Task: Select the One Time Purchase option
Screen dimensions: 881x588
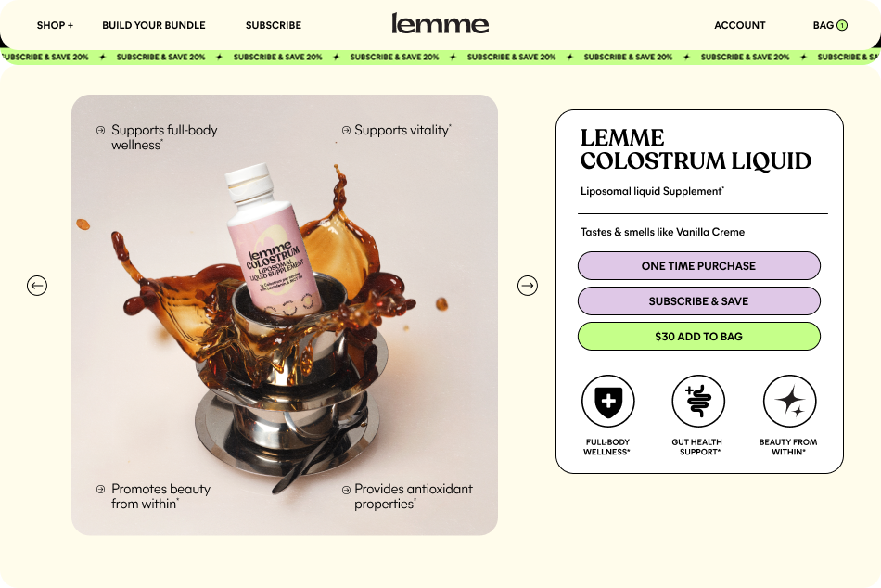Action: point(699,266)
